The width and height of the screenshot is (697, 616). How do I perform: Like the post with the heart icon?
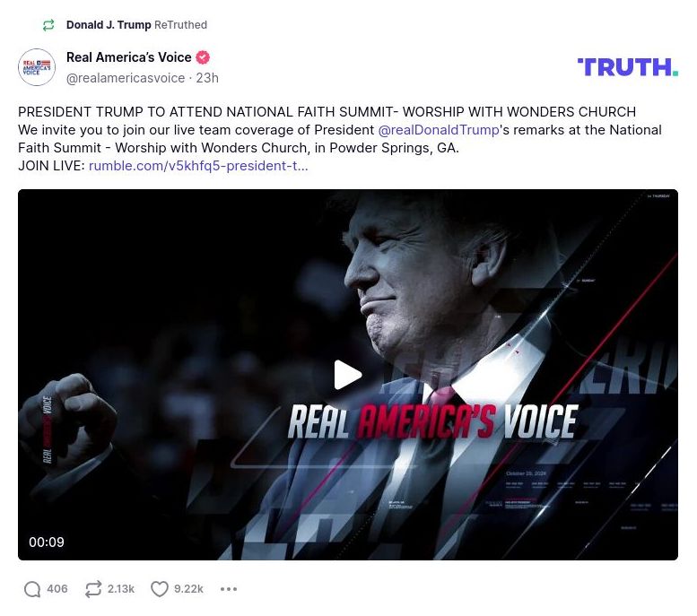(160, 589)
